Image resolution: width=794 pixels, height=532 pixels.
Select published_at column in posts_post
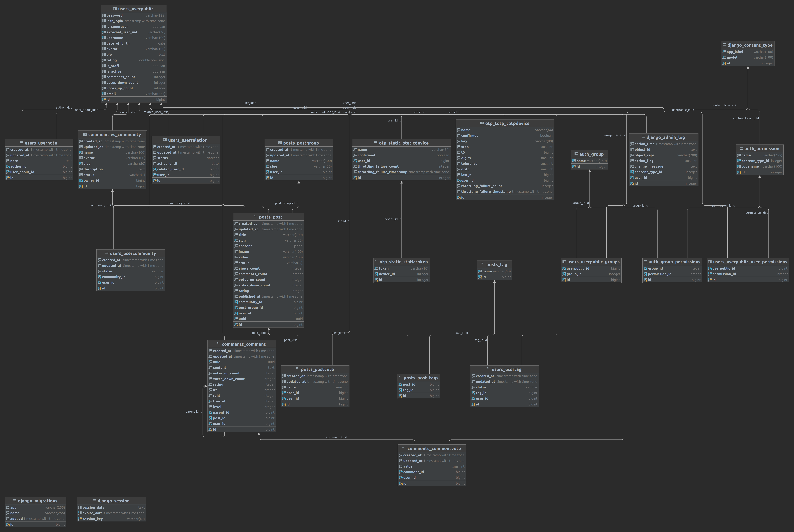[269, 297]
